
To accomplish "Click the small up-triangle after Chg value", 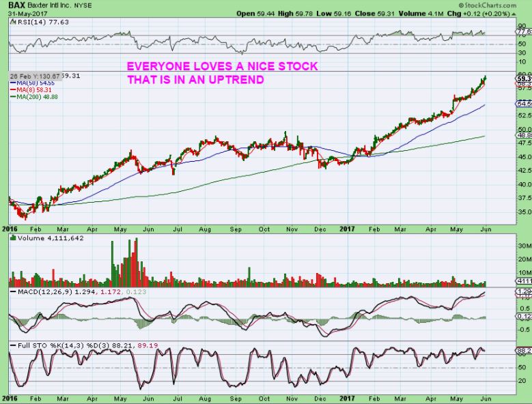I will pyautogui.click(x=514, y=14).
